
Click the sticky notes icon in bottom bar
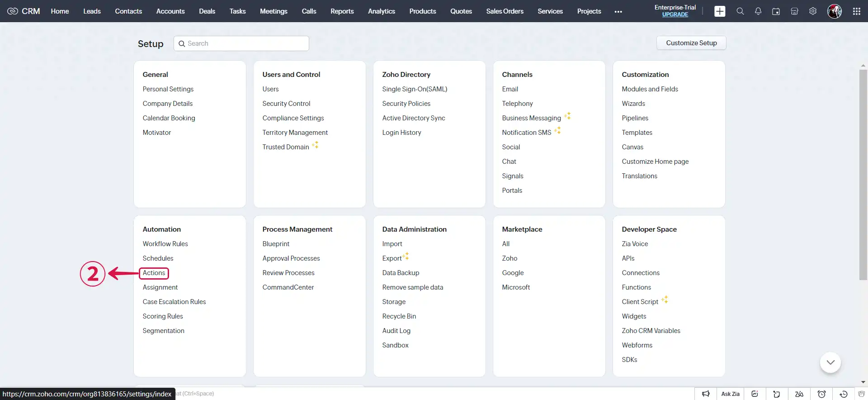click(x=777, y=394)
